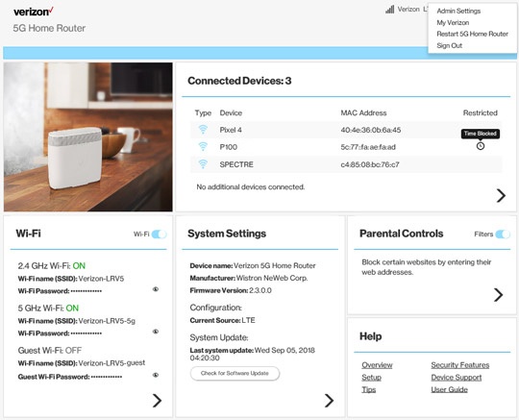Viewport: 519px width, 420px height.
Task: Click the time blocked clock icon for P100
Action: coord(480,146)
